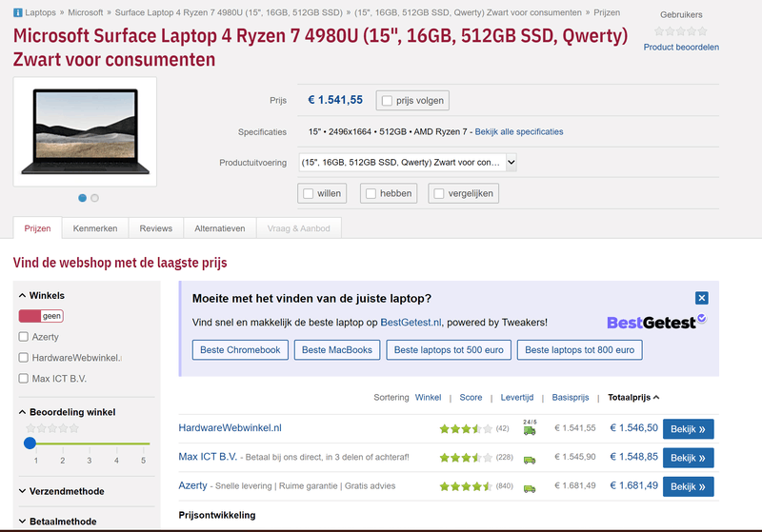Sort listings by Basisprijs

tap(571, 397)
